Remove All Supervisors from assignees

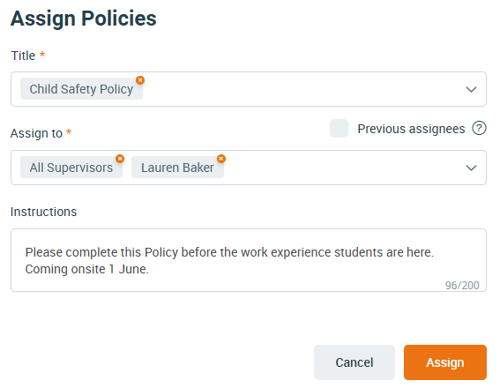click(x=120, y=159)
